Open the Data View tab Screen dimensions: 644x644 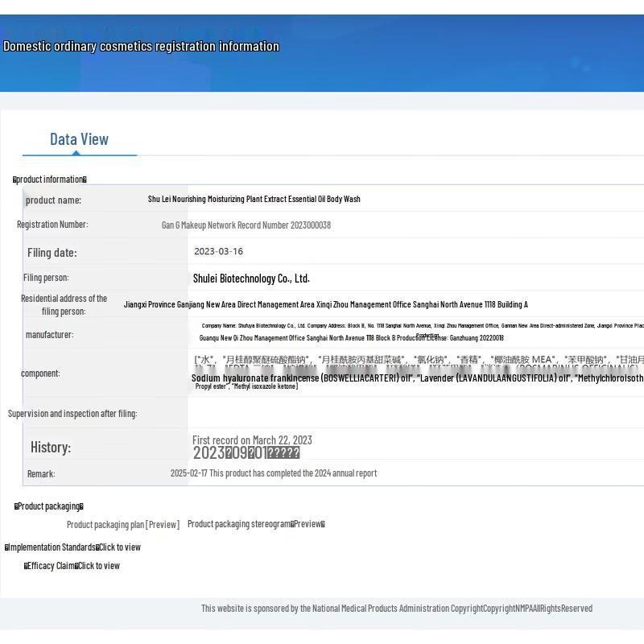79,139
